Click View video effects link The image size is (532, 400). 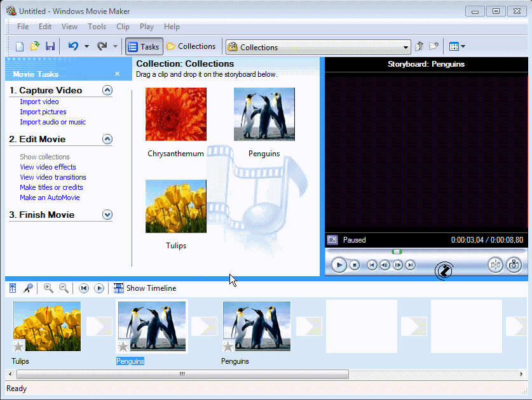(48, 167)
